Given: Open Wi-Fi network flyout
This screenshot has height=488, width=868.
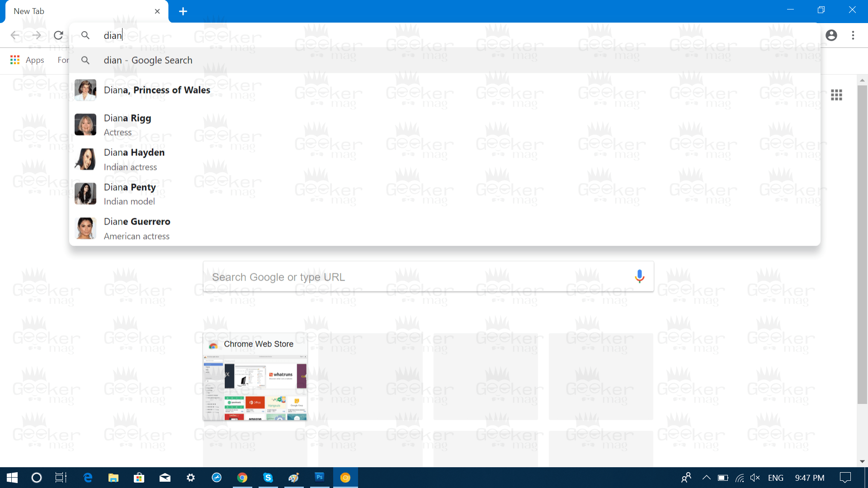Looking at the screenshot, I should pyautogui.click(x=740, y=478).
